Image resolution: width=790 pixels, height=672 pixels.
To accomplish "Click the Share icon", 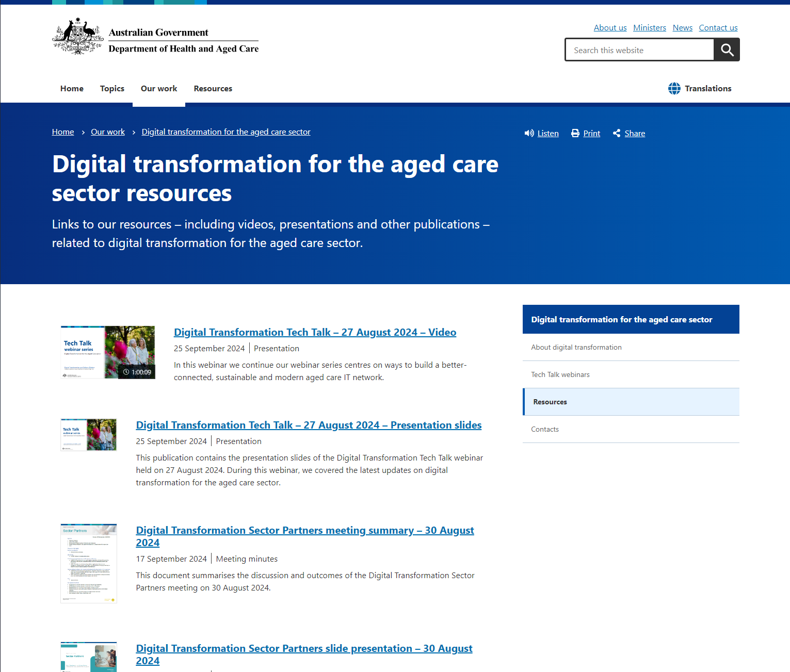I will (617, 134).
